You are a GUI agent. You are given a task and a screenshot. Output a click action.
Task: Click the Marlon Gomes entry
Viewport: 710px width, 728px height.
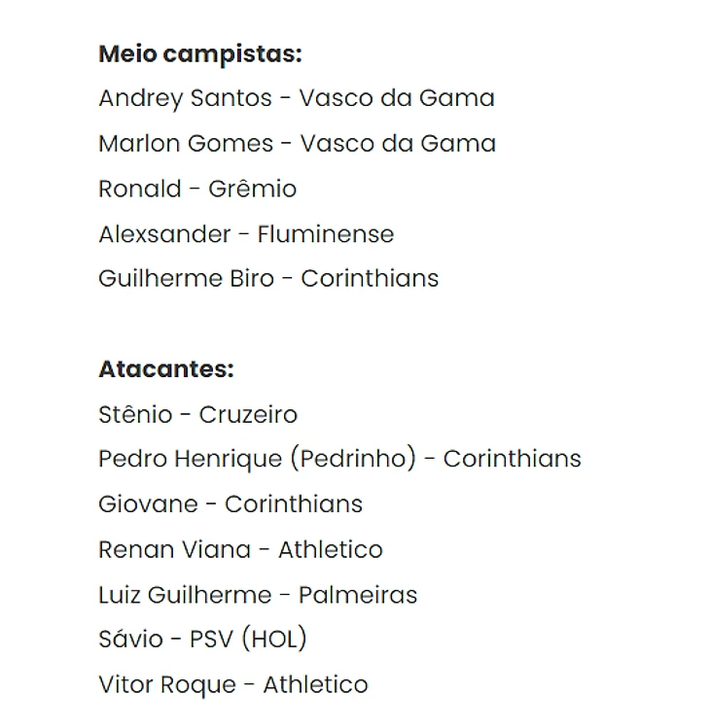click(298, 144)
